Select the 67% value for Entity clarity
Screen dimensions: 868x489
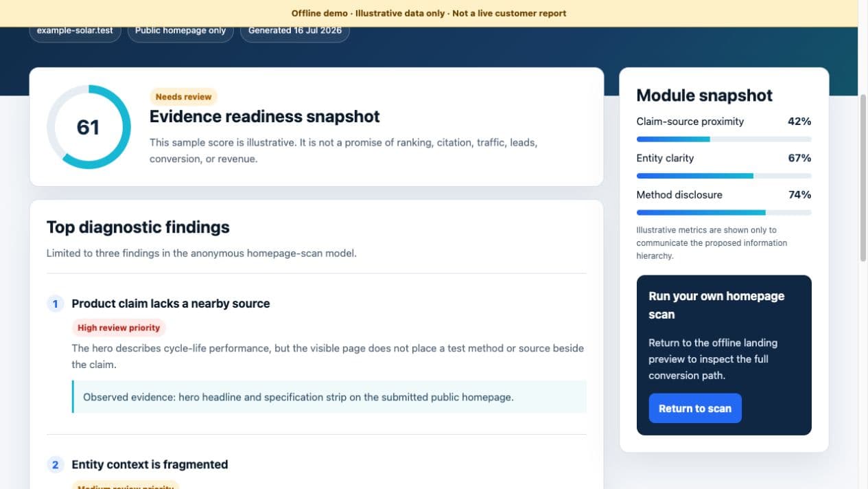pos(799,158)
